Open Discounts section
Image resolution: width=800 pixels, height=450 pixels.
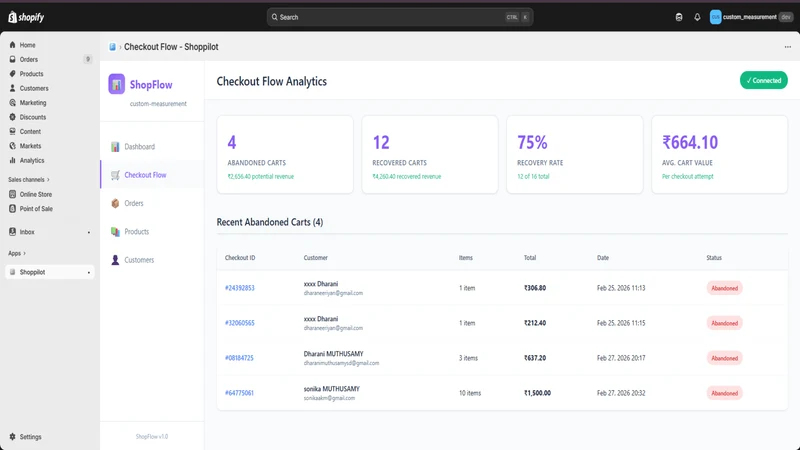point(33,117)
